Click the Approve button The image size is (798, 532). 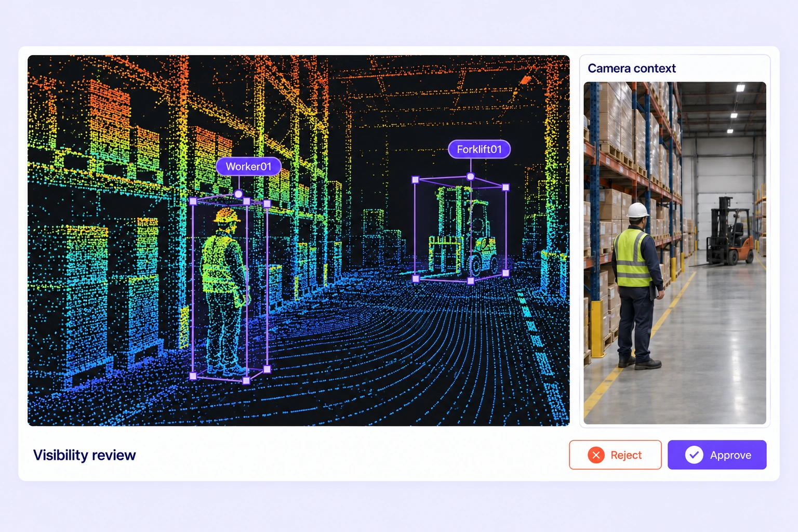pyautogui.click(x=717, y=455)
